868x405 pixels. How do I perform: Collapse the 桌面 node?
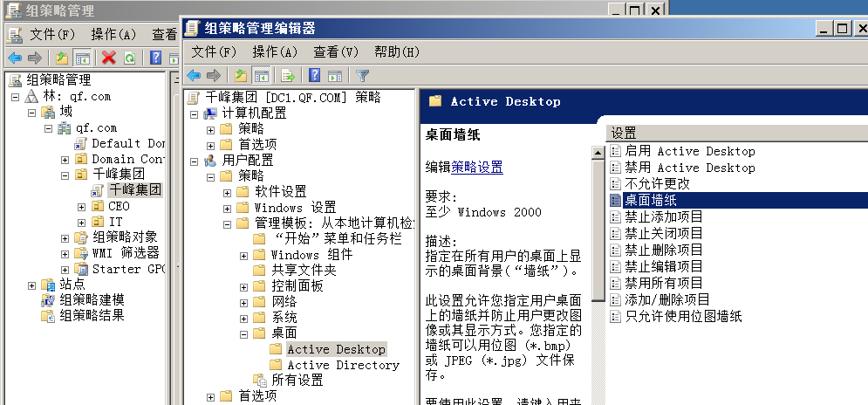(x=243, y=334)
